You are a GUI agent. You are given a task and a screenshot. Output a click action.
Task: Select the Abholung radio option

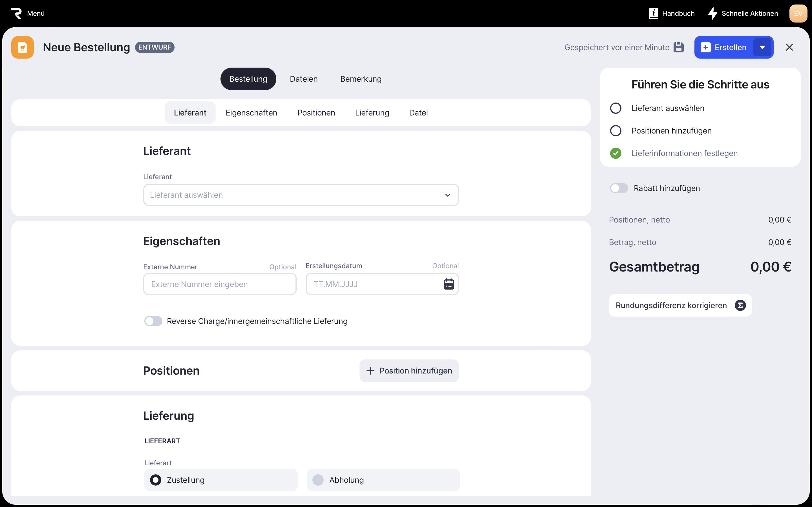[x=318, y=480]
